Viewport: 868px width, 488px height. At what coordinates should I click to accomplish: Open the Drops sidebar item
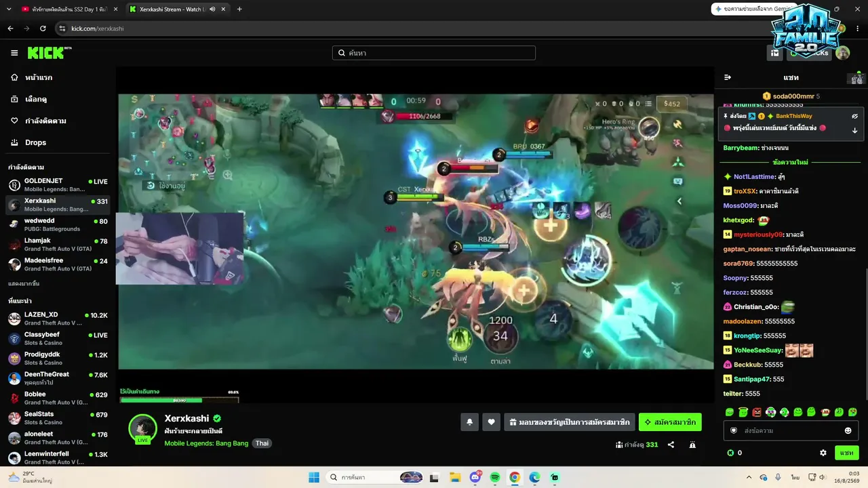pyautogui.click(x=35, y=142)
